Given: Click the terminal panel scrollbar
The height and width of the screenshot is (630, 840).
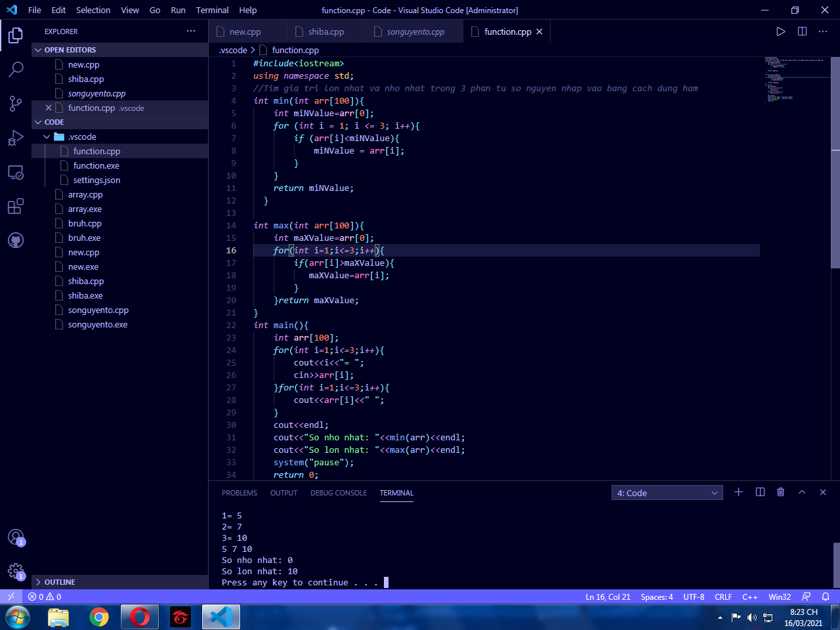Looking at the screenshot, I should click(836, 564).
